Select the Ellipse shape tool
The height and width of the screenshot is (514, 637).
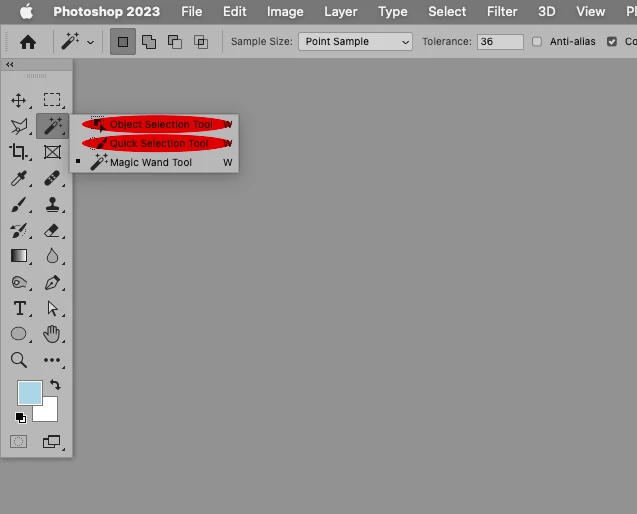pyautogui.click(x=19, y=334)
